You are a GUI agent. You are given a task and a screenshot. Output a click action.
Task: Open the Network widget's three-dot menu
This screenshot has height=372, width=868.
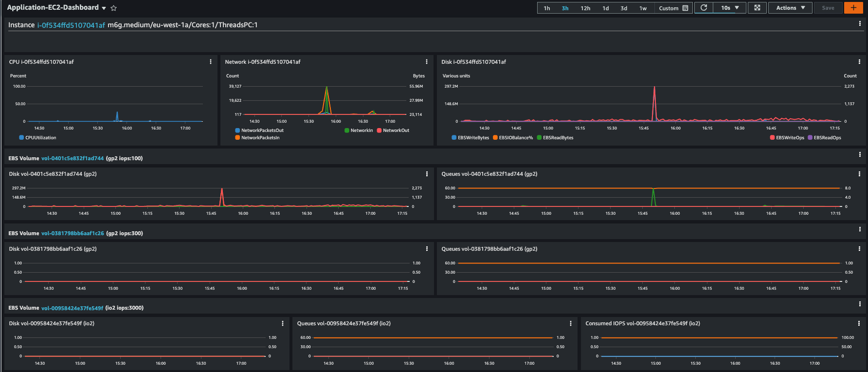[x=427, y=62]
